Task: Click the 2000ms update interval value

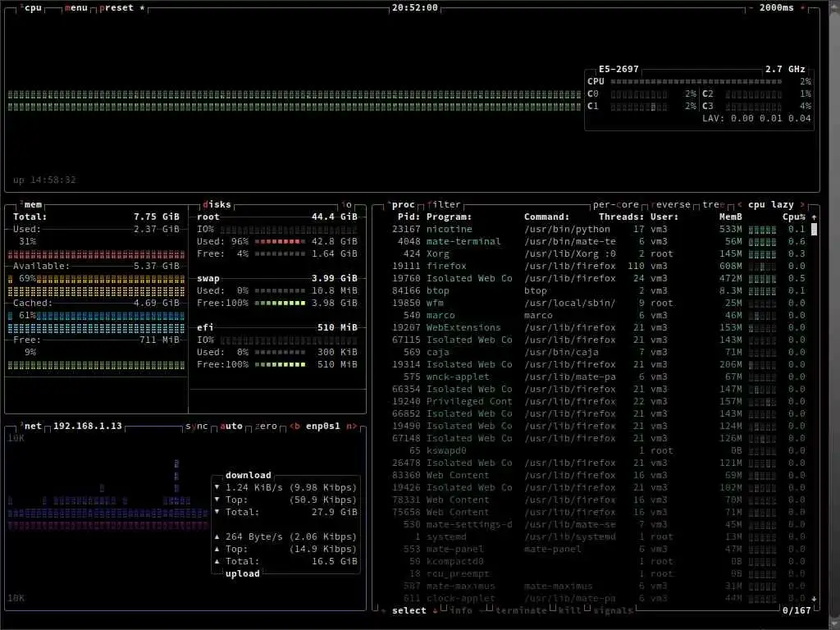Action: (776, 8)
